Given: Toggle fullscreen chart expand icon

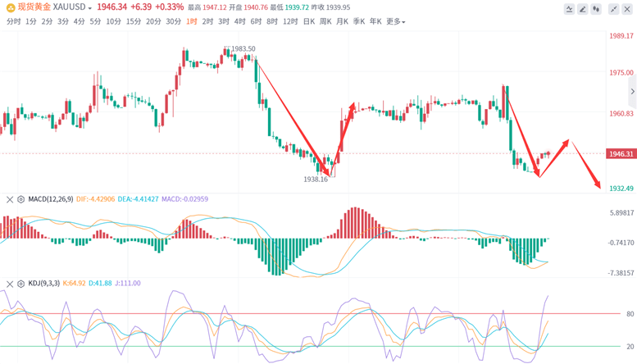Looking at the screenshot, I should pyautogui.click(x=613, y=9).
